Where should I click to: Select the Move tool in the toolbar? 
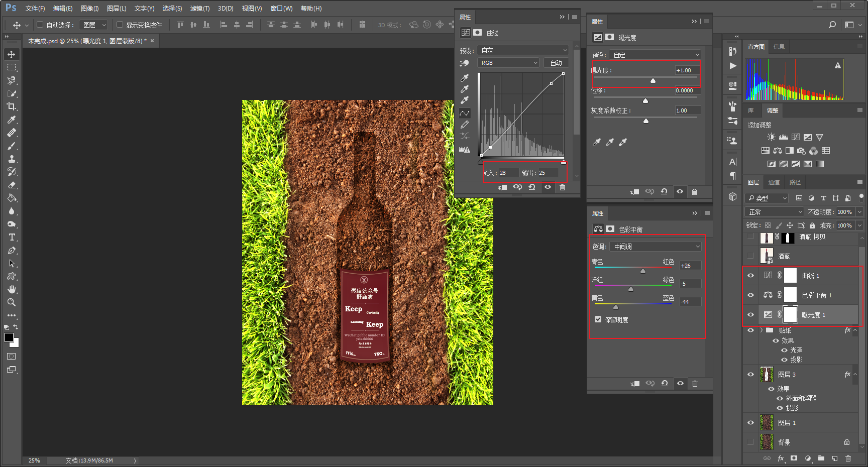pos(12,54)
